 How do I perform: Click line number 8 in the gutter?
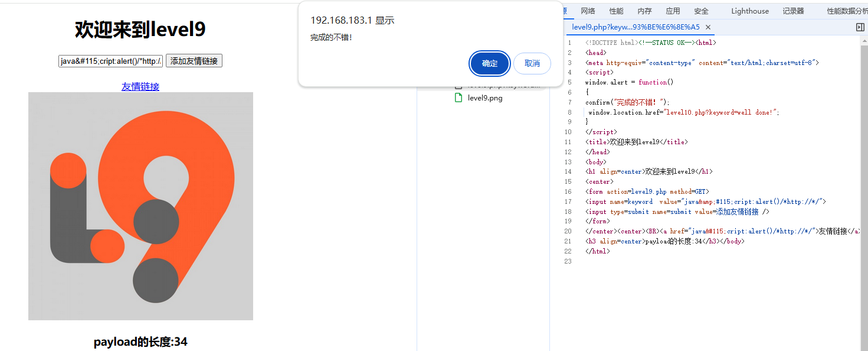(x=569, y=112)
